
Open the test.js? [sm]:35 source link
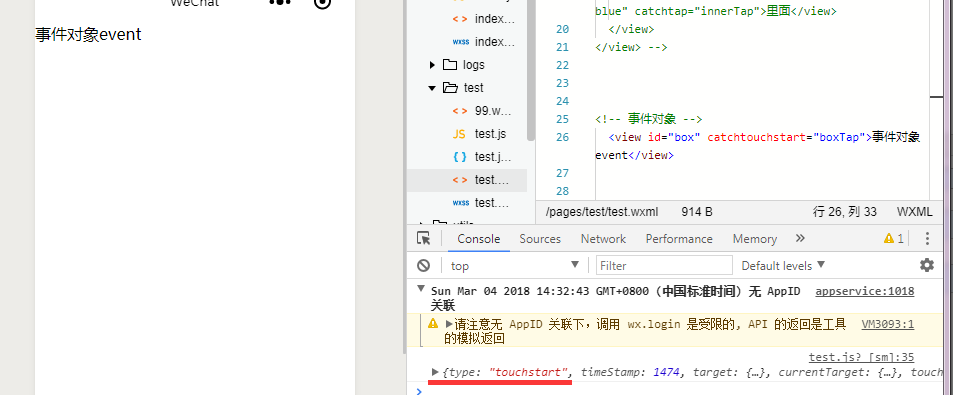pyautogui.click(x=861, y=357)
